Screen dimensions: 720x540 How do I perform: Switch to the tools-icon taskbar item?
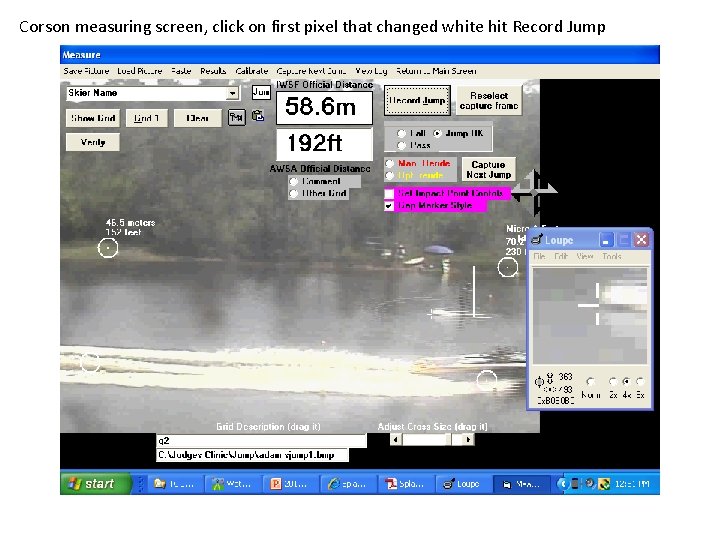(x=234, y=484)
